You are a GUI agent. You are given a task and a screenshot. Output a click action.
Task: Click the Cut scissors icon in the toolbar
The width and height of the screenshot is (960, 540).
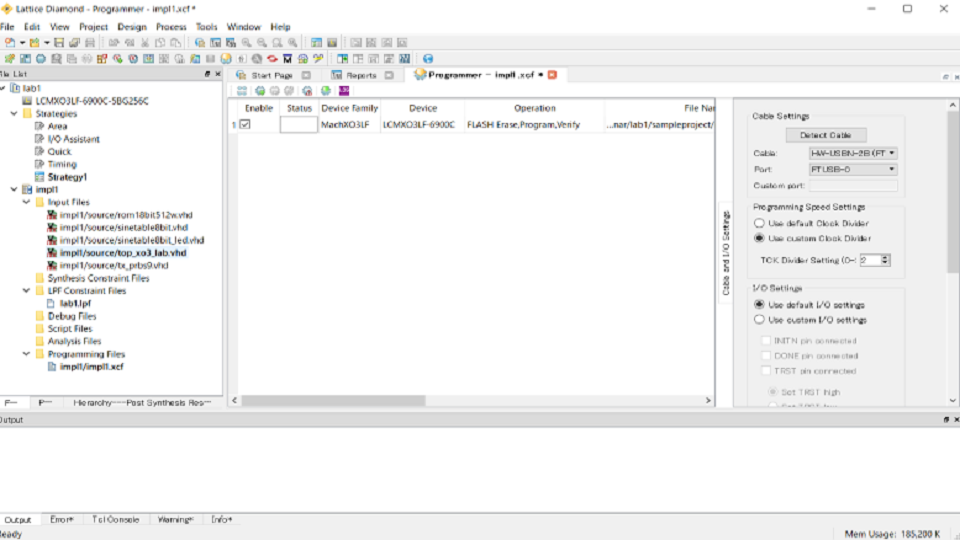(145, 43)
